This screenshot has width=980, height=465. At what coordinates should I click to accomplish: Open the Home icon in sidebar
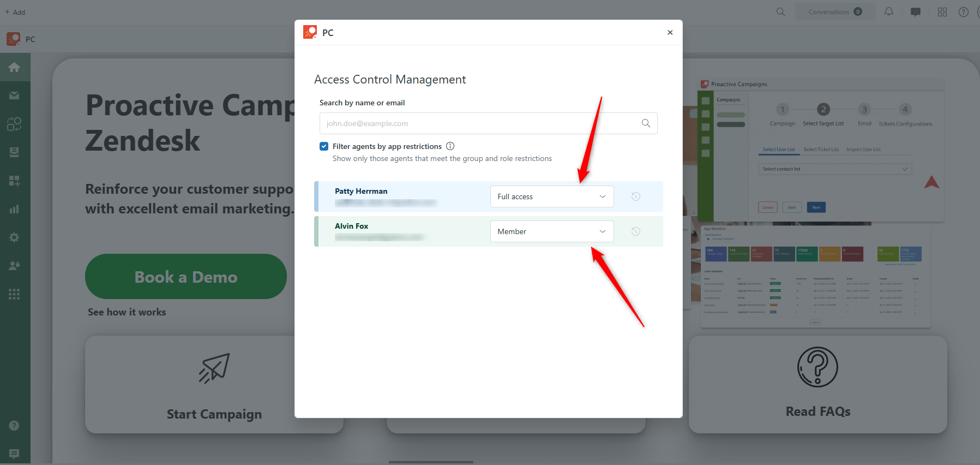[14, 67]
